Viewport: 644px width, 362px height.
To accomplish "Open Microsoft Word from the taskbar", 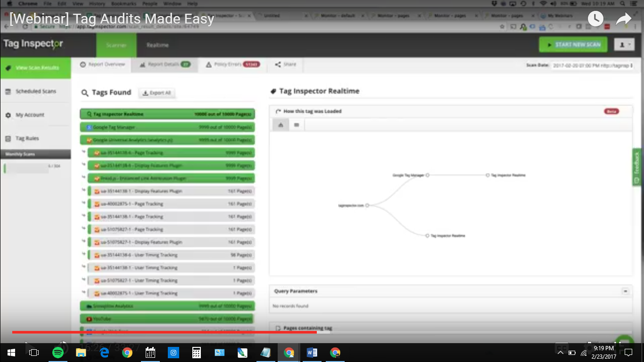I will click(x=312, y=353).
